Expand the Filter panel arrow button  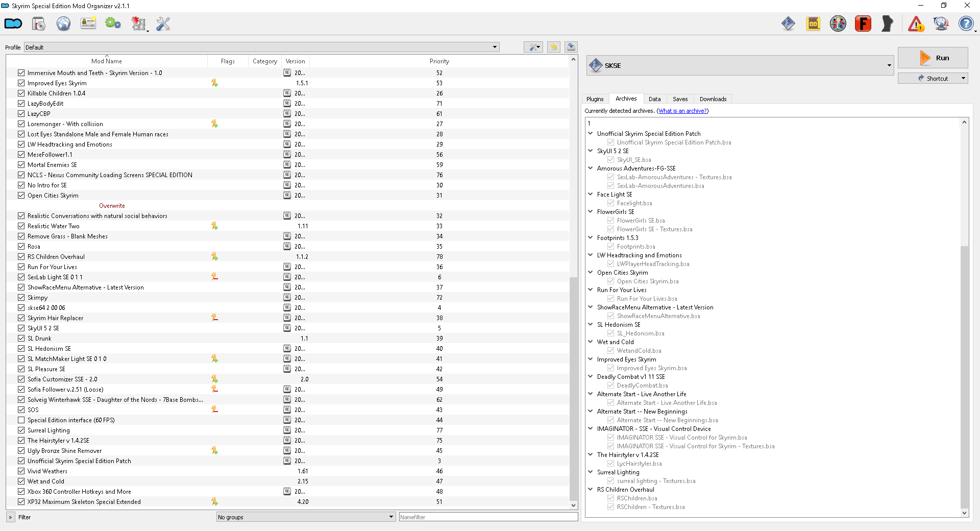10,517
